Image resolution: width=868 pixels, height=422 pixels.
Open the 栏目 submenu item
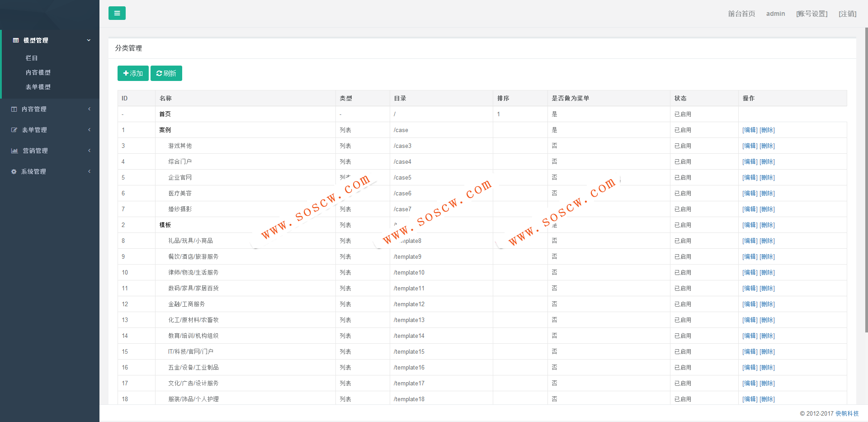coord(32,58)
